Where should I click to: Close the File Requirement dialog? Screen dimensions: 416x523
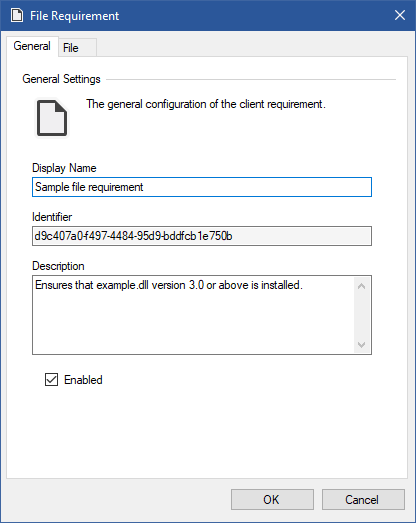tap(400, 15)
